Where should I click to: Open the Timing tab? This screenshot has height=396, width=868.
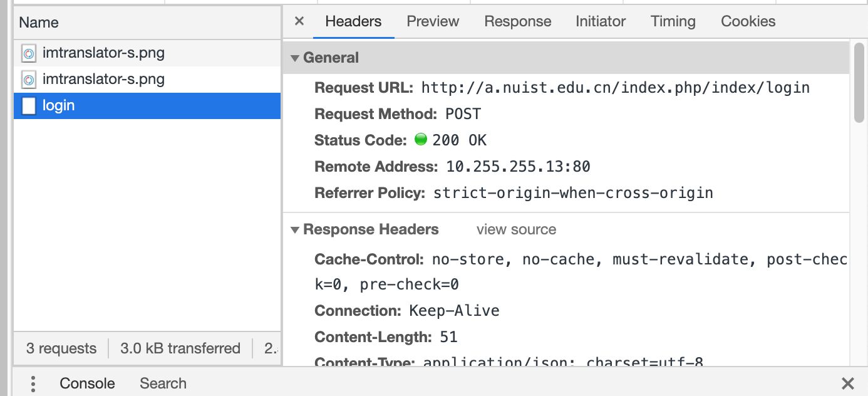[x=673, y=21]
